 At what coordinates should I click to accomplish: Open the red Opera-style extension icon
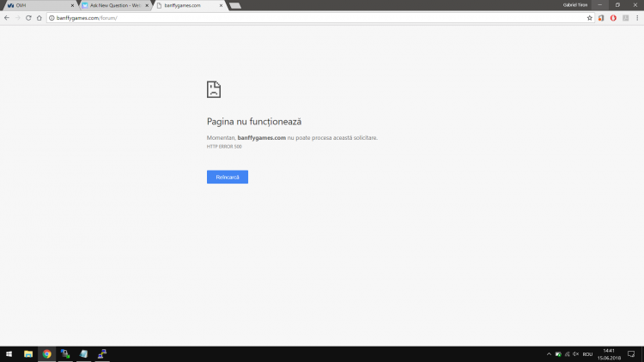click(613, 17)
